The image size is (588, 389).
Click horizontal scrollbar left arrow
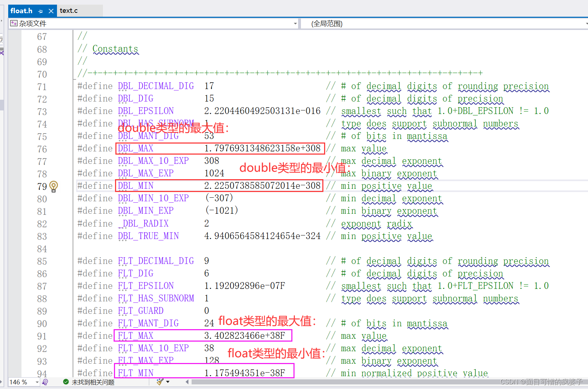[187, 382]
